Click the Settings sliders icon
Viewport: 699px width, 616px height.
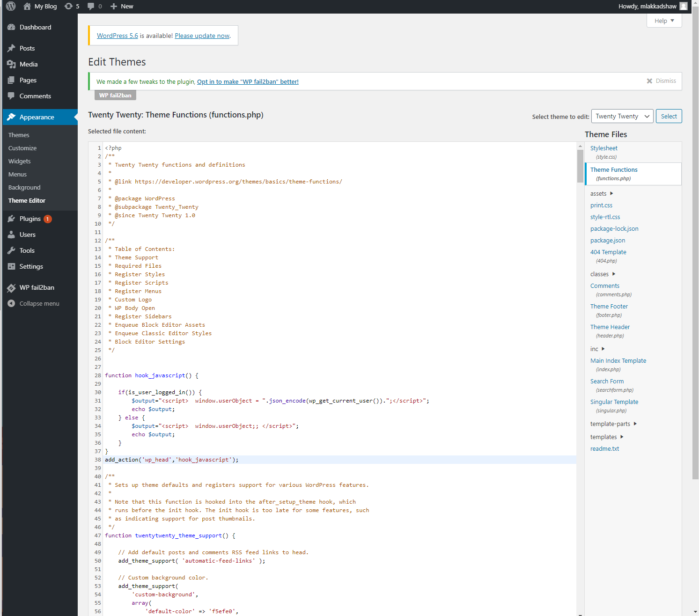(x=11, y=266)
